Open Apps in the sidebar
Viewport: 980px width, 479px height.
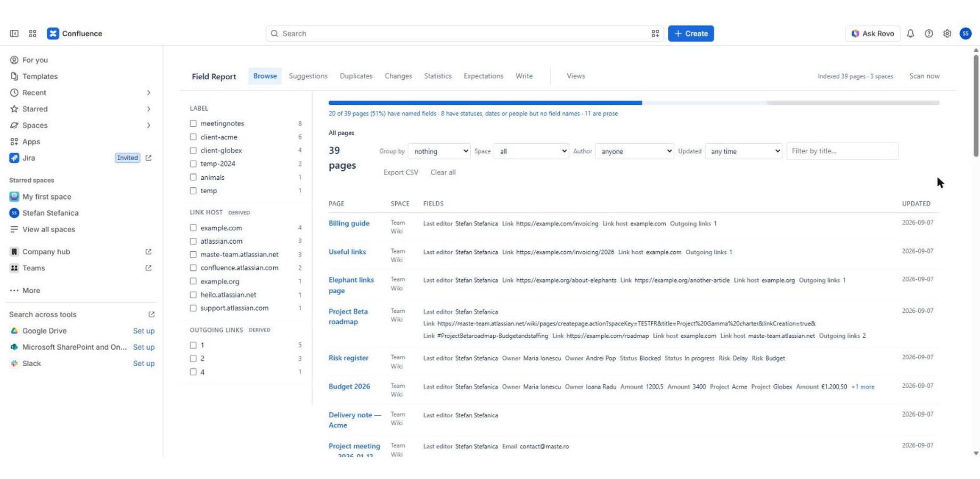[x=31, y=142]
